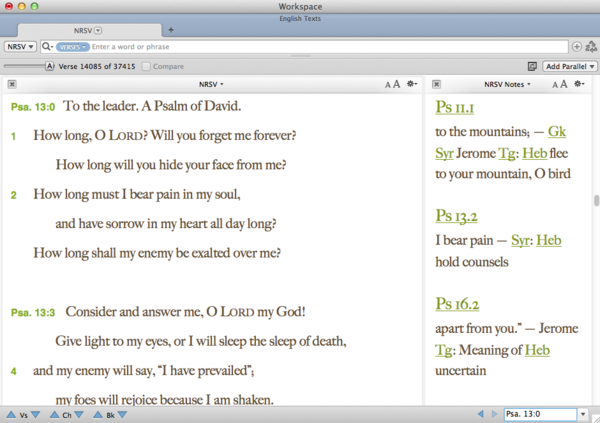Viewport: 600px width, 423px height.
Task: Decrease text size in NRSV pane
Action: [x=388, y=85]
